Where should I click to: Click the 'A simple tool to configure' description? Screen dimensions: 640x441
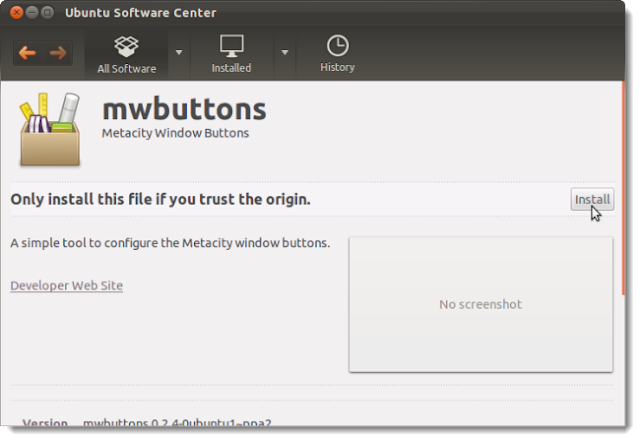(170, 243)
